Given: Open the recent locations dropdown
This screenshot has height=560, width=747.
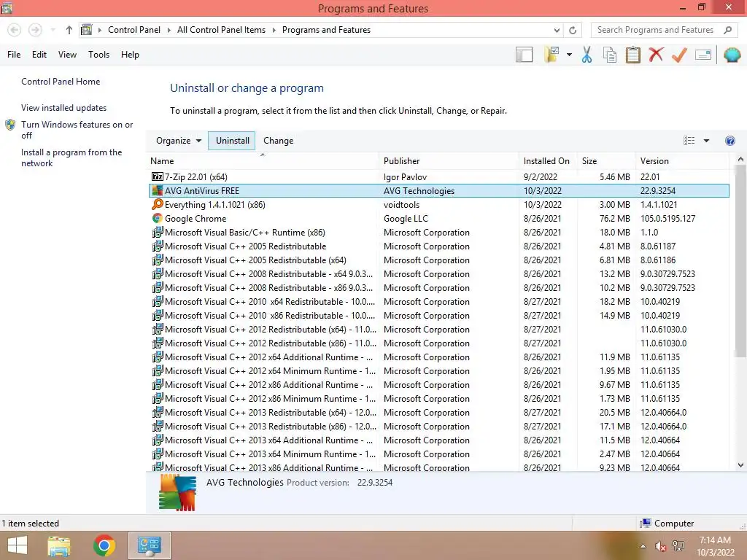Looking at the screenshot, I should [53, 30].
